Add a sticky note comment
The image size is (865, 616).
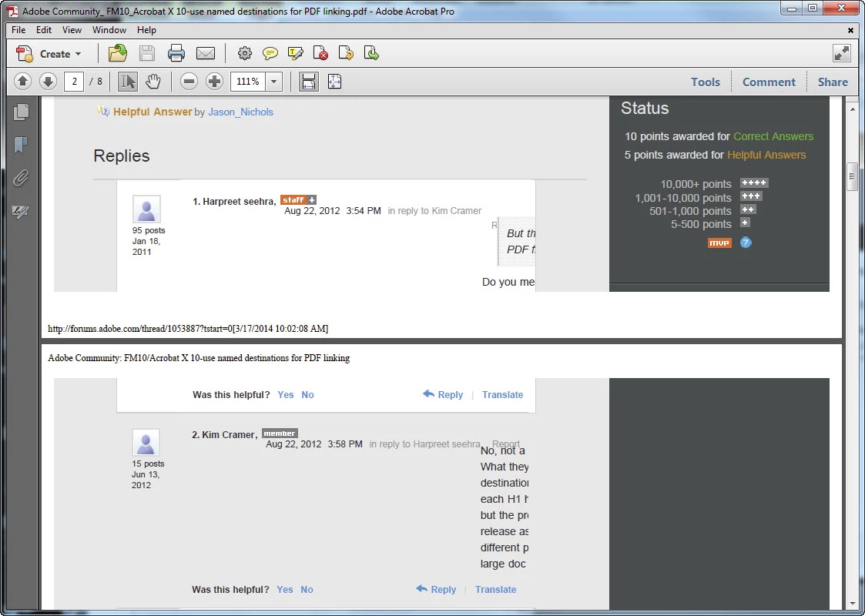270,53
